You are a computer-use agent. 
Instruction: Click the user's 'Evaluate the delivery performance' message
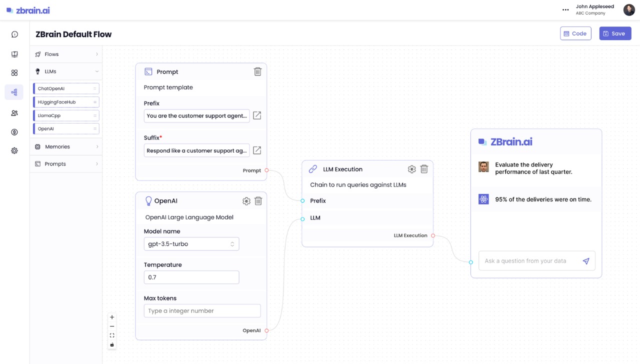(x=533, y=168)
